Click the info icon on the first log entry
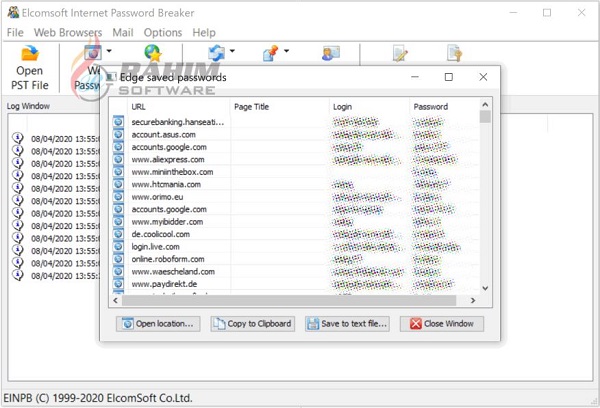The height and width of the screenshot is (408, 600). [x=18, y=138]
